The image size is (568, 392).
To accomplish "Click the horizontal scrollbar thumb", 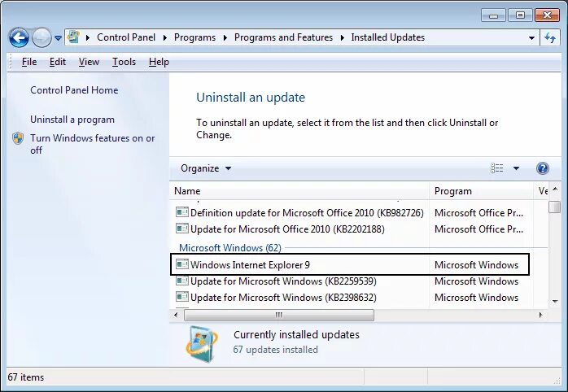I will pos(279,315).
